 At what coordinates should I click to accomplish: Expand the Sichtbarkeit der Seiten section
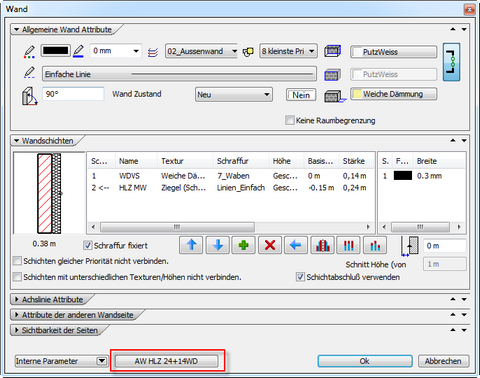[x=16, y=330]
